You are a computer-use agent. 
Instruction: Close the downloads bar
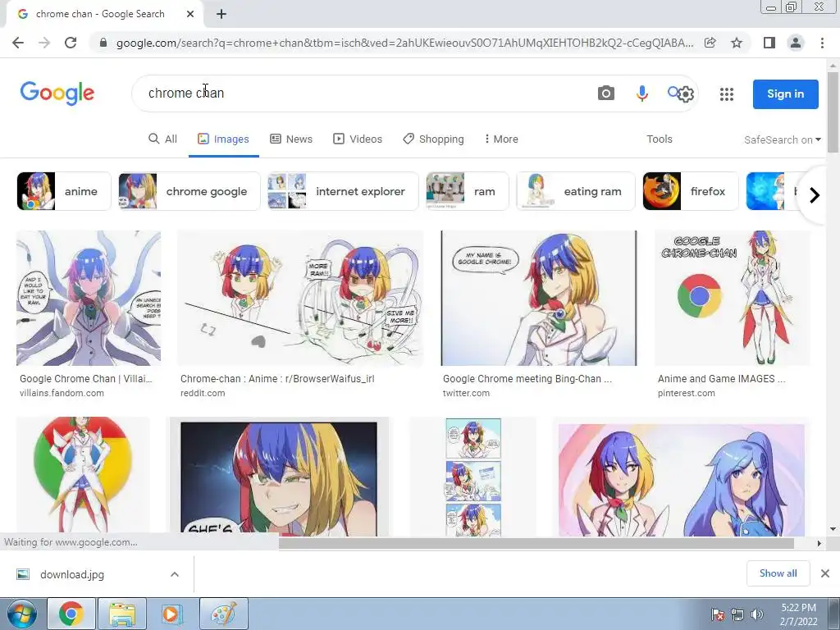tap(825, 573)
